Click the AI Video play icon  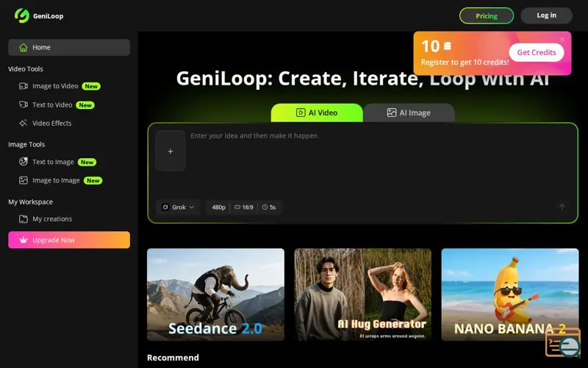click(x=301, y=113)
